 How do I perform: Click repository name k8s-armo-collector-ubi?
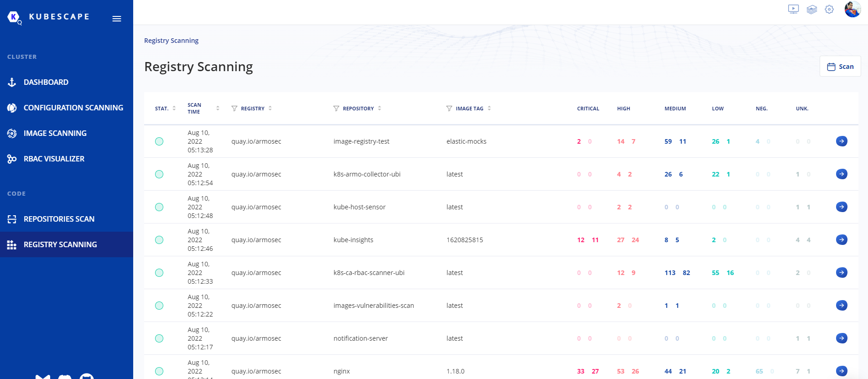(367, 174)
